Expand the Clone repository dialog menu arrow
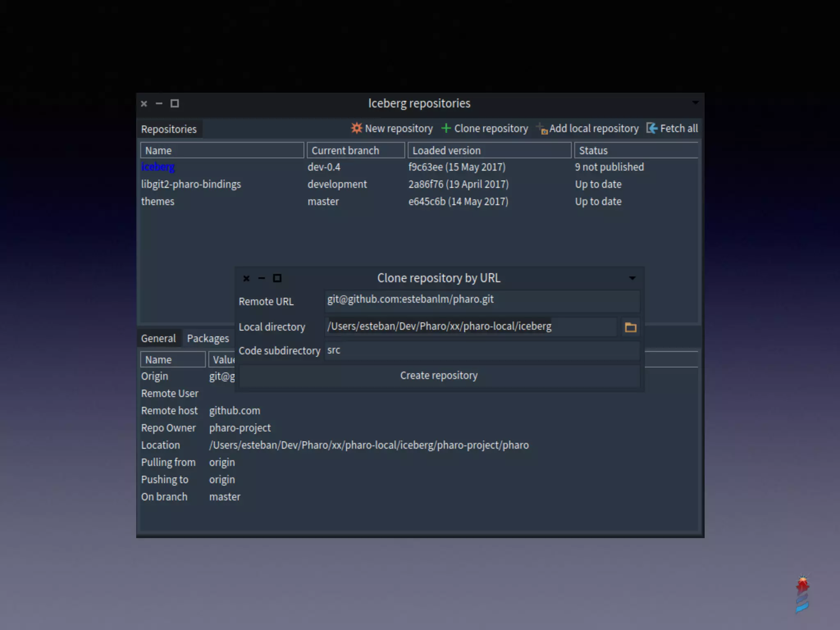Screen dimensions: 840x630 coord(632,278)
